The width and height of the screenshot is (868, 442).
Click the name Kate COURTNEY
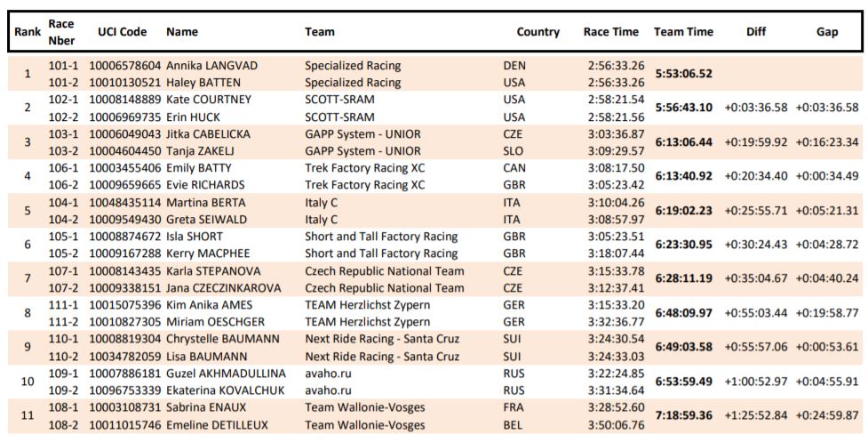coord(210,100)
